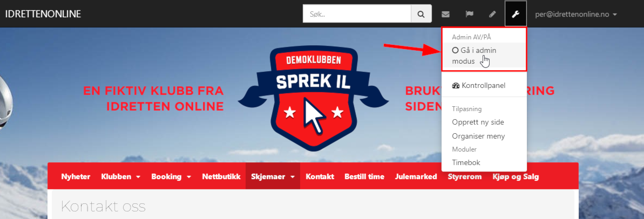Image resolution: width=644 pixels, height=219 pixels.
Task: Expand the per@idrettenonline.no account dropdown
Action: [x=576, y=14]
